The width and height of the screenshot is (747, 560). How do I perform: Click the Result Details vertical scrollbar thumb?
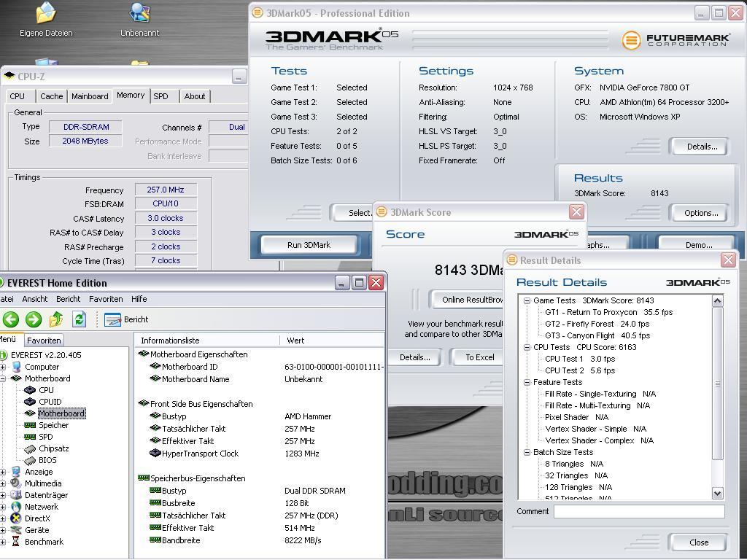pos(718,384)
